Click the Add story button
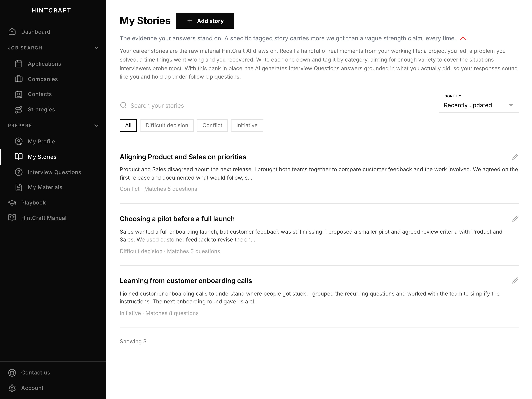Screen dimensions: 532x399 point(205,21)
